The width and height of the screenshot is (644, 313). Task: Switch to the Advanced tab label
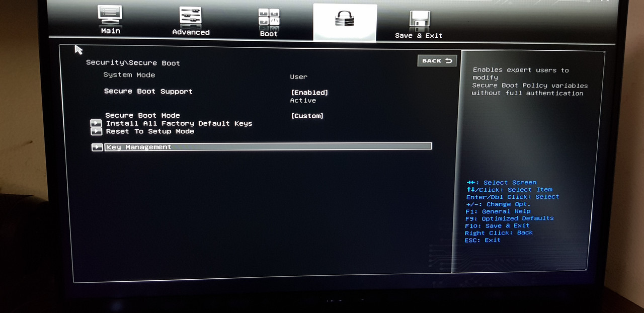pyautogui.click(x=191, y=32)
